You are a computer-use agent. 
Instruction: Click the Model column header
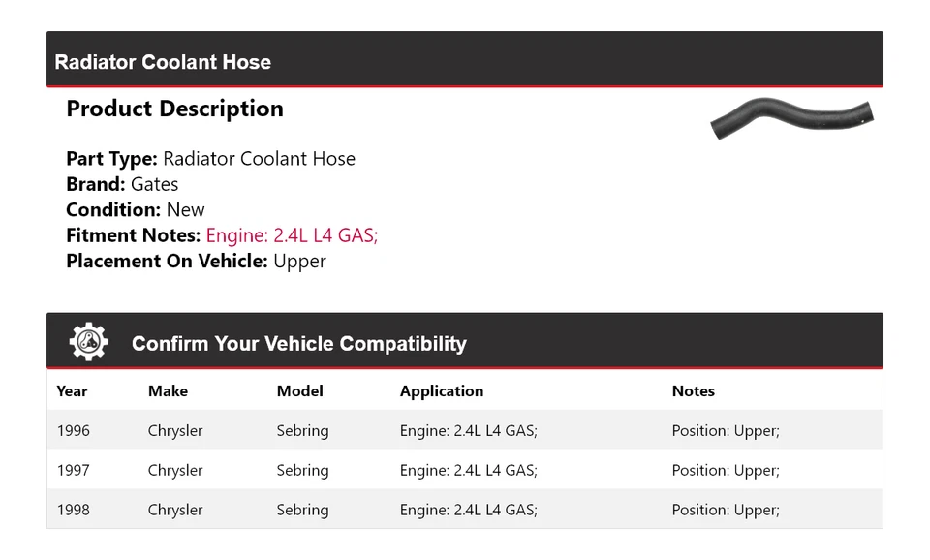(299, 391)
